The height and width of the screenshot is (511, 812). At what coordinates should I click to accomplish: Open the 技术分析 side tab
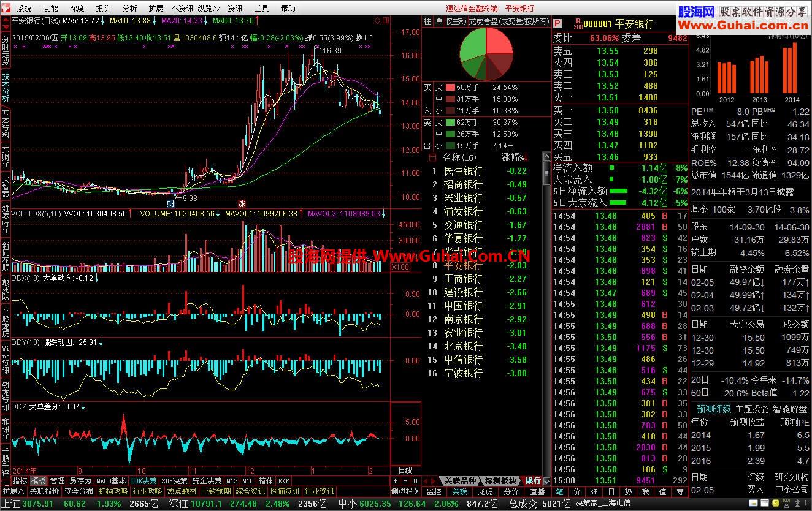(x=6, y=88)
